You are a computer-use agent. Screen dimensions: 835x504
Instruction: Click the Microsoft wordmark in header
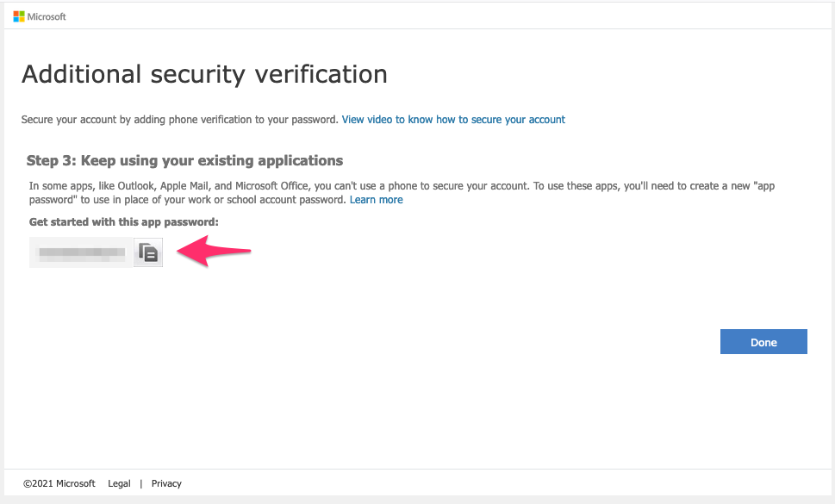(x=47, y=16)
